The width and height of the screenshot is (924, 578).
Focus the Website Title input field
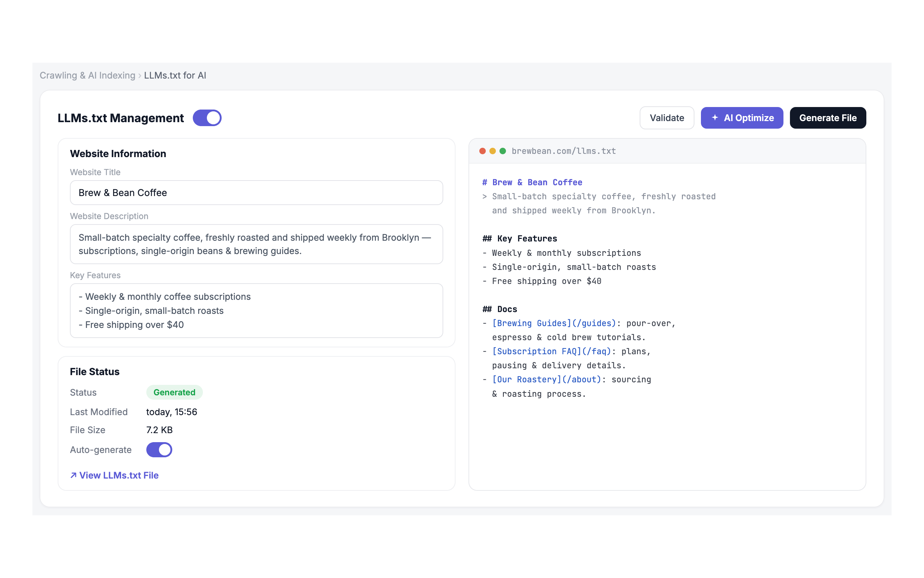(x=256, y=193)
